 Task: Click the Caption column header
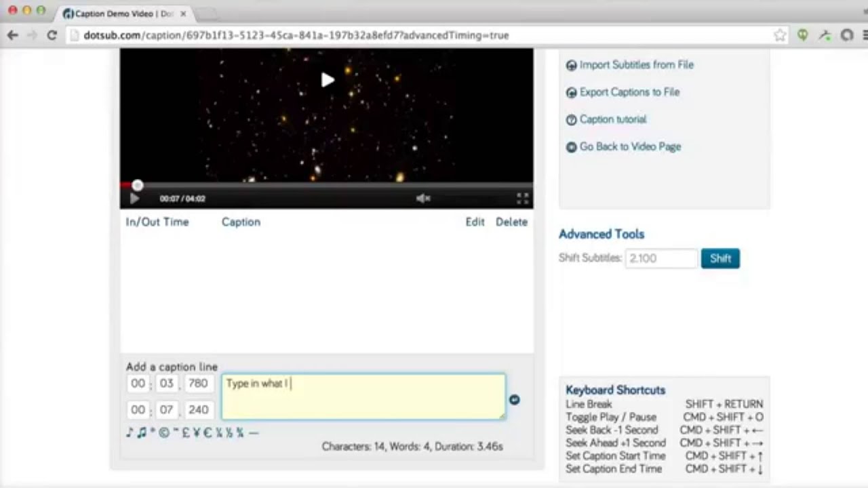tap(241, 222)
